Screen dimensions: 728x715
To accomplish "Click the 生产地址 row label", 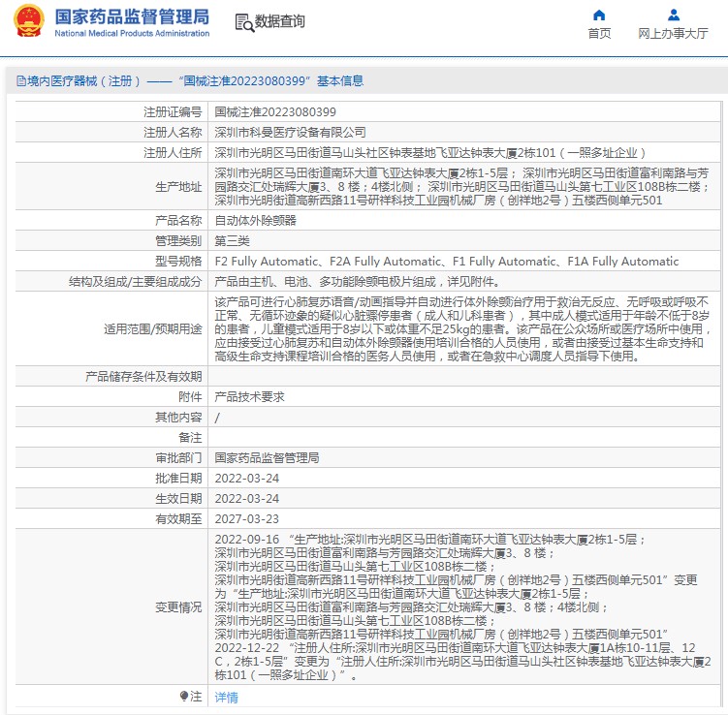I will point(178,187).
